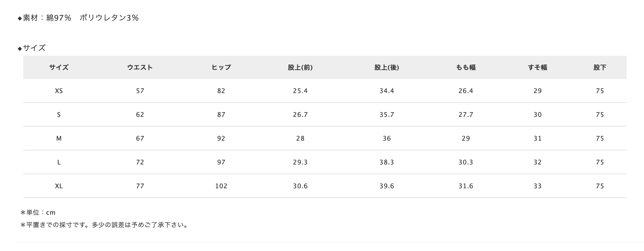Click the 股上(前) column header
The height and width of the screenshot is (251, 644).
pyautogui.click(x=300, y=67)
